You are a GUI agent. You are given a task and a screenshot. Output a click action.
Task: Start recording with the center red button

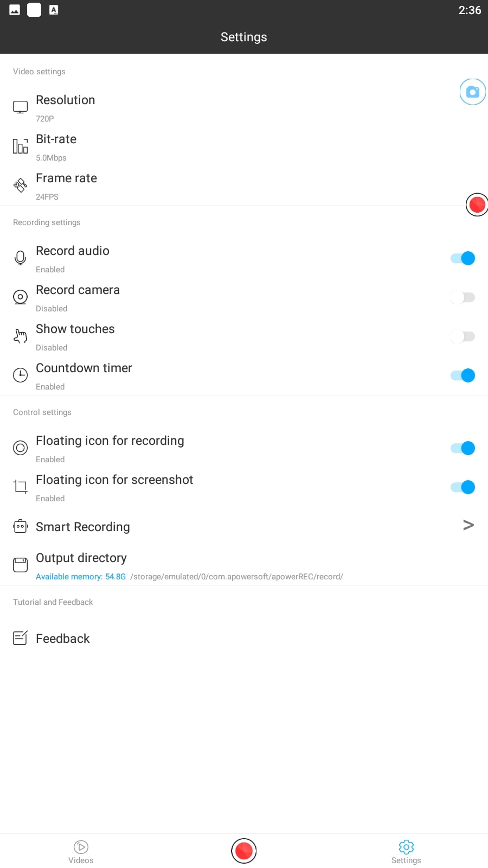pyautogui.click(x=243, y=851)
